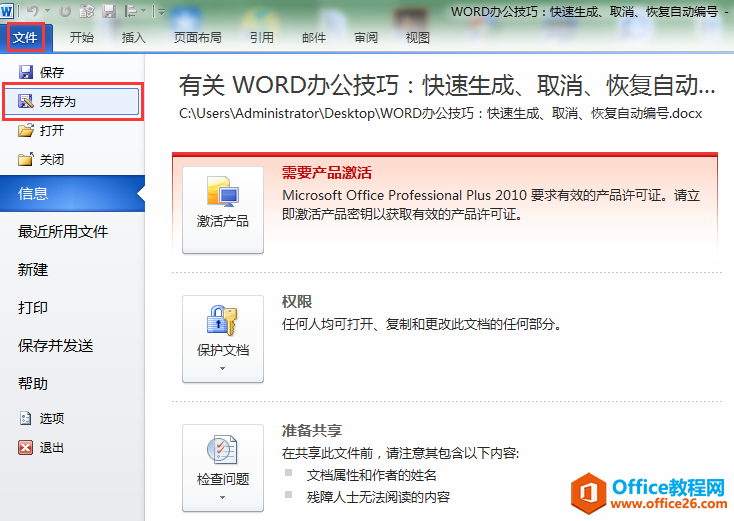Open the line spacing dropdown arrow
Image resolution: width=734 pixels, height=521 pixels.
pyautogui.click(x=144, y=11)
